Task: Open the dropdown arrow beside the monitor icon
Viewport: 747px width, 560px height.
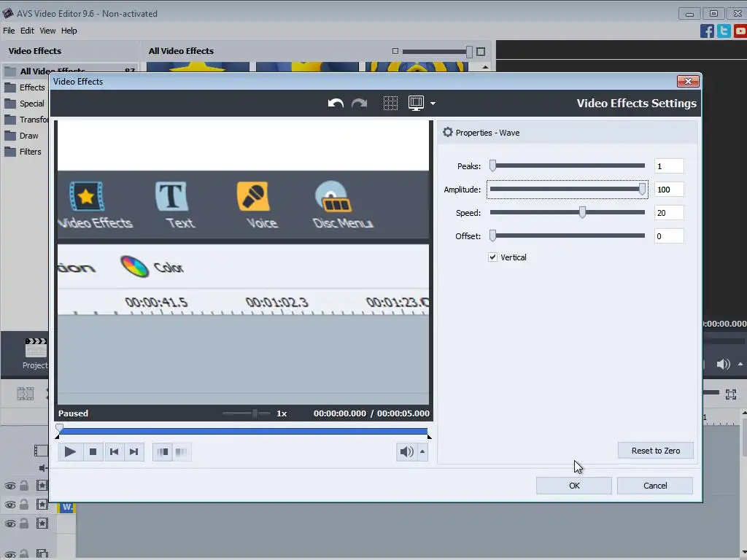Action: pos(433,104)
